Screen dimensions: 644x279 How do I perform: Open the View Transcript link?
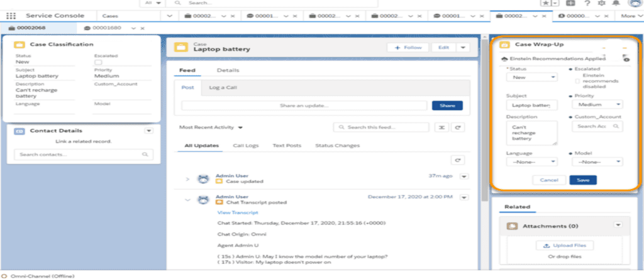pos(232,212)
